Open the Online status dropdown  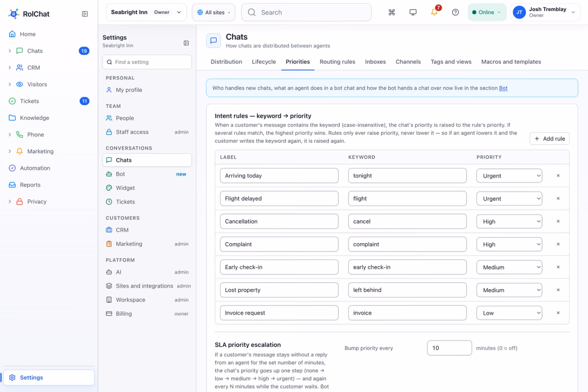(x=487, y=12)
